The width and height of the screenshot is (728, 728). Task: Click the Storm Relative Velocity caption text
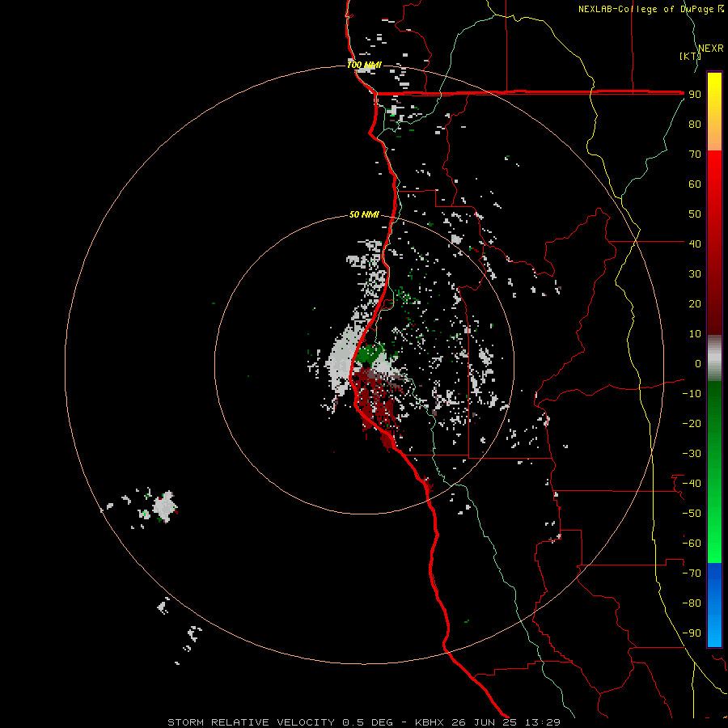pos(363,722)
